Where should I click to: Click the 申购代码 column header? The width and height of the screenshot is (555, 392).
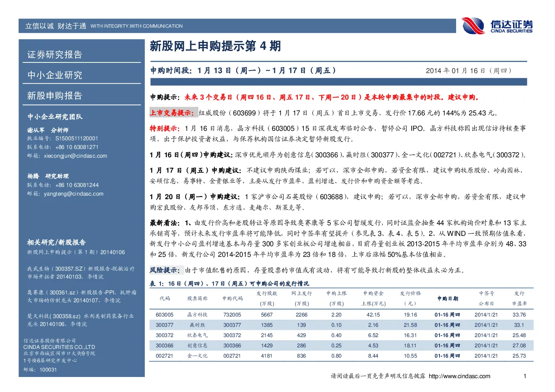tap(232, 298)
